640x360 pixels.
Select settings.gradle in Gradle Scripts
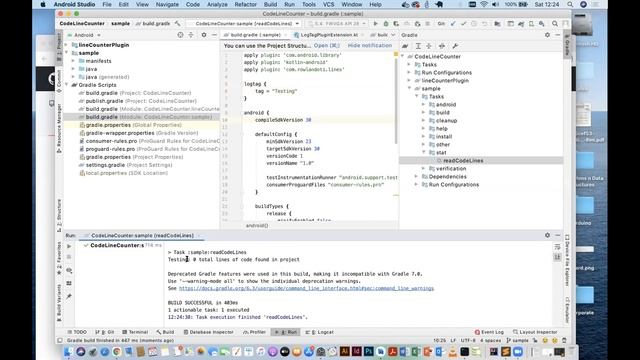pyautogui.click(x=105, y=165)
